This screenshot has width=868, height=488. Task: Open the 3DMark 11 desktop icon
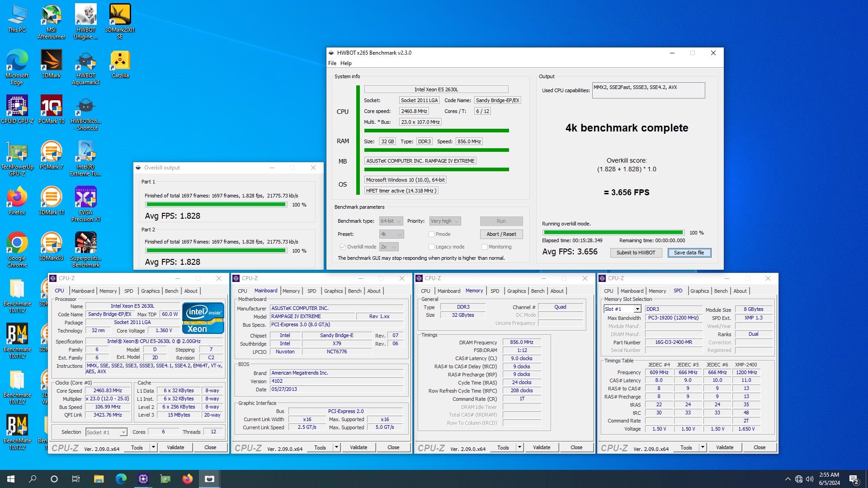51,201
